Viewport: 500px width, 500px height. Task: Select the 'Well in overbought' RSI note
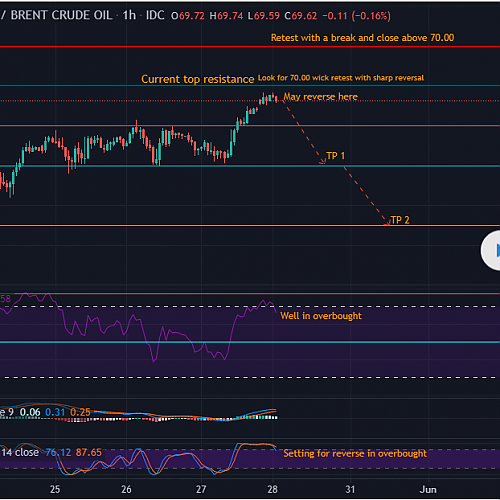click(x=321, y=316)
